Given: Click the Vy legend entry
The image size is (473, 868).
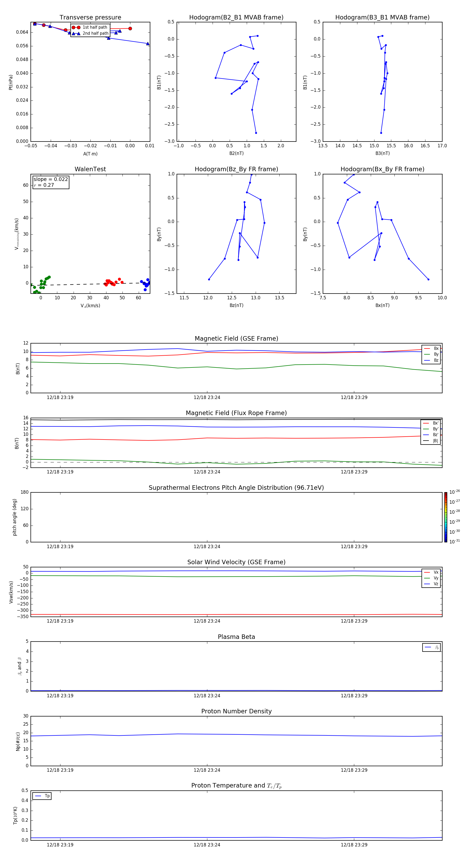Looking at the screenshot, I should [x=431, y=578].
